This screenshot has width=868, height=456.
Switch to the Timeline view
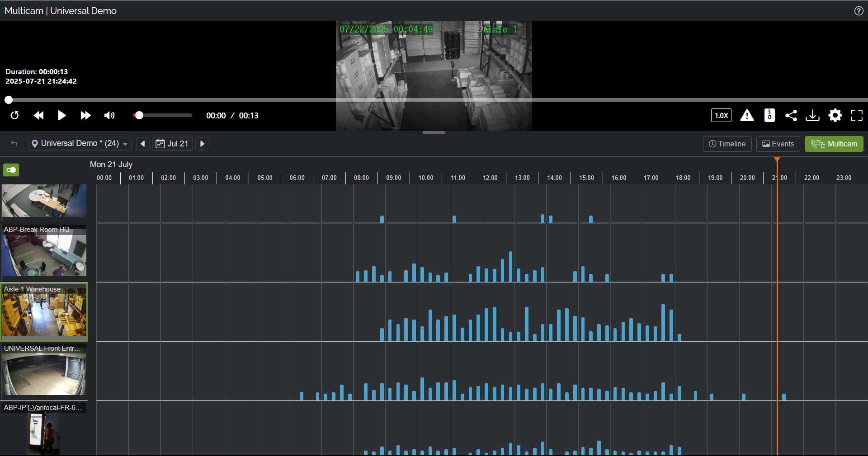pyautogui.click(x=727, y=144)
